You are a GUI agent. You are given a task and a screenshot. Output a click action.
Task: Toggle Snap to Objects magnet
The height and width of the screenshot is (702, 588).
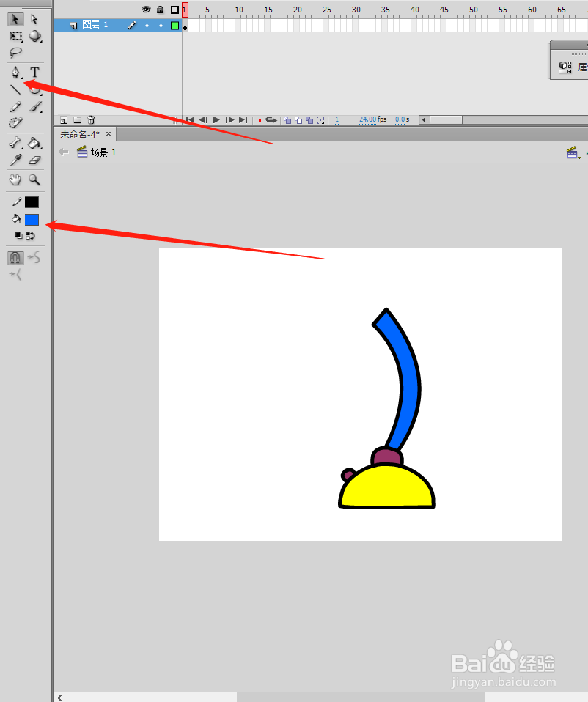coord(15,257)
